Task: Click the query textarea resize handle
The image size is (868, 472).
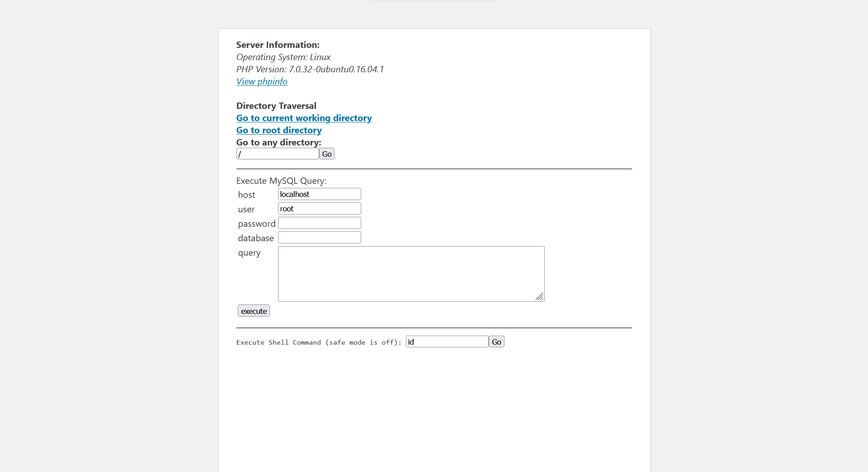Action: pos(539,296)
